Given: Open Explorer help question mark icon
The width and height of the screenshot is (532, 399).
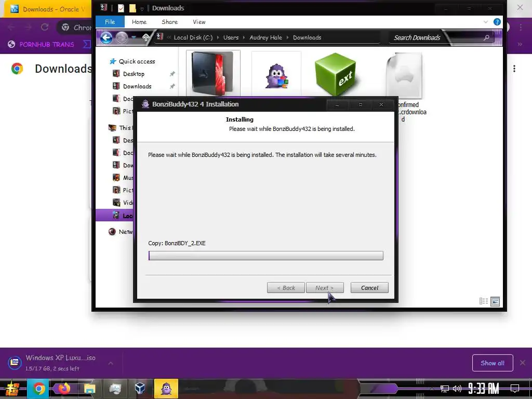Looking at the screenshot, I should [497, 22].
